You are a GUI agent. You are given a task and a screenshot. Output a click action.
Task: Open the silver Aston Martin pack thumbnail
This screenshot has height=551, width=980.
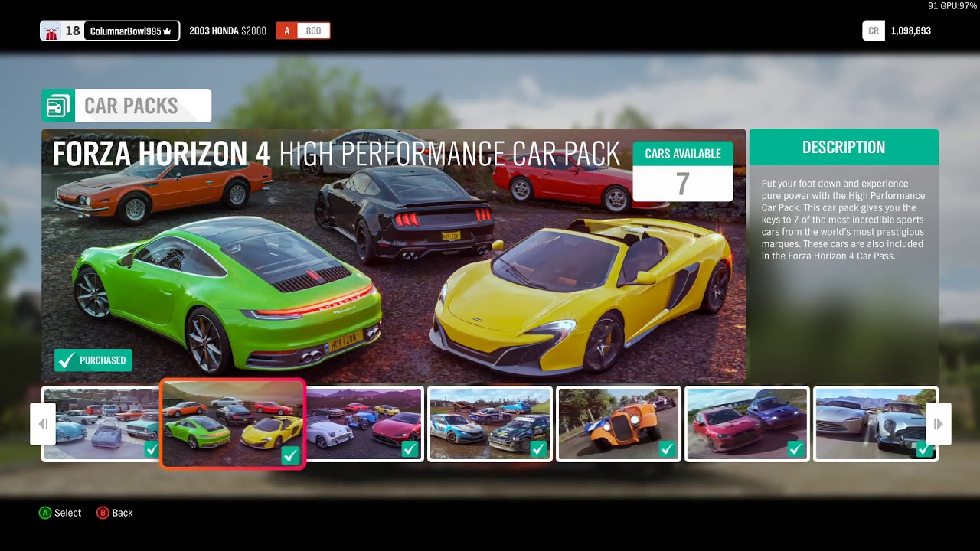[876, 424]
